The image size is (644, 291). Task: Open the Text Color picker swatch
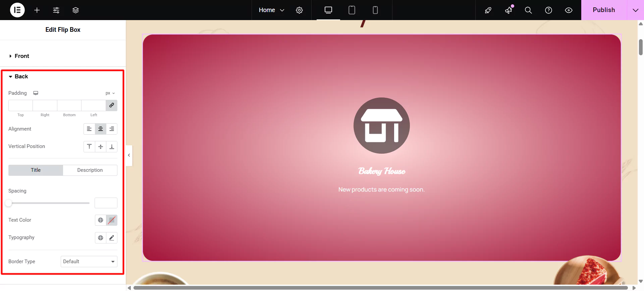point(112,220)
